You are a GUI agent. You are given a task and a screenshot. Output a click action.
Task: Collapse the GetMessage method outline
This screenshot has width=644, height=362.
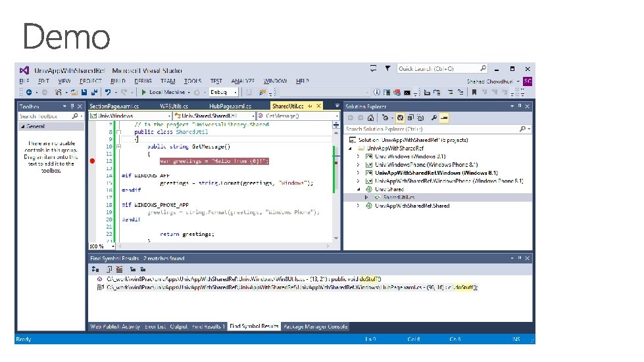(x=118, y=147)
